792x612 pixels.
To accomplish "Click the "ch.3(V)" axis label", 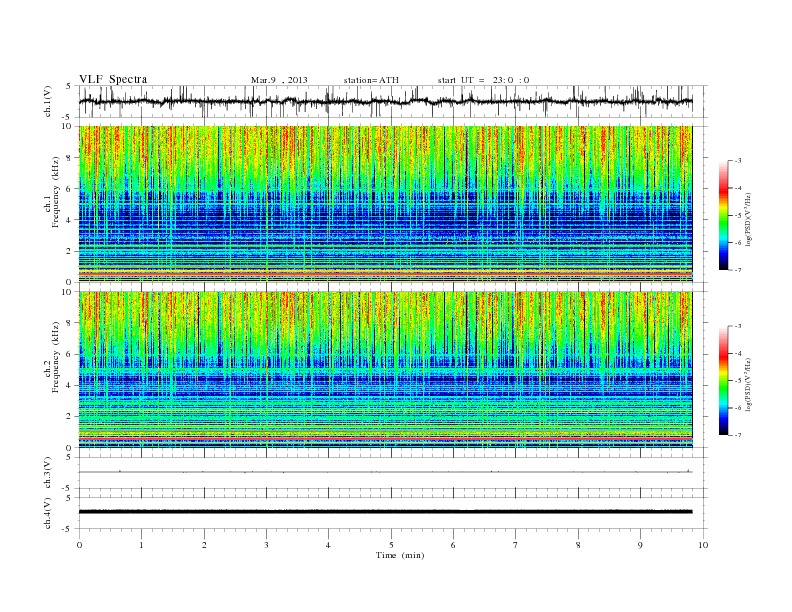I will [x=48, y=473].
